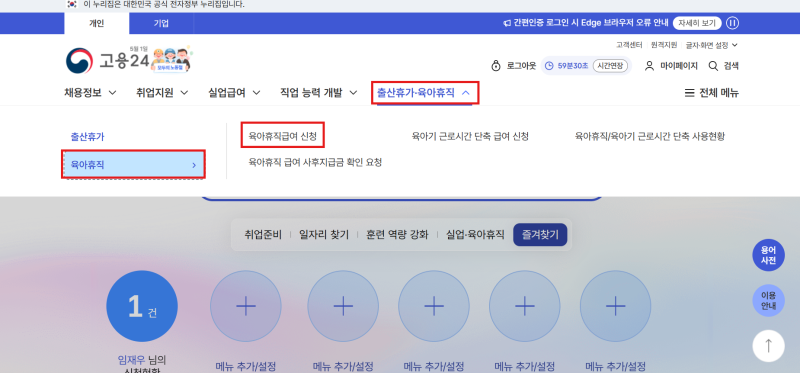Image resolution: width=800 pixels, height=373 pixels.
Task: Open 육아휴직급여 신청
Action: 283,136
